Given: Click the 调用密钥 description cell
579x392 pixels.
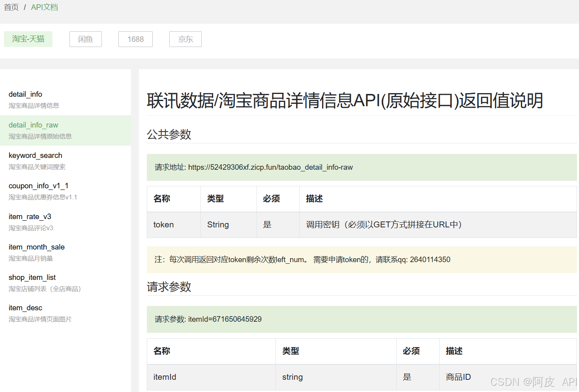Looking at the screenshot, I should click(x=438, y=225).
